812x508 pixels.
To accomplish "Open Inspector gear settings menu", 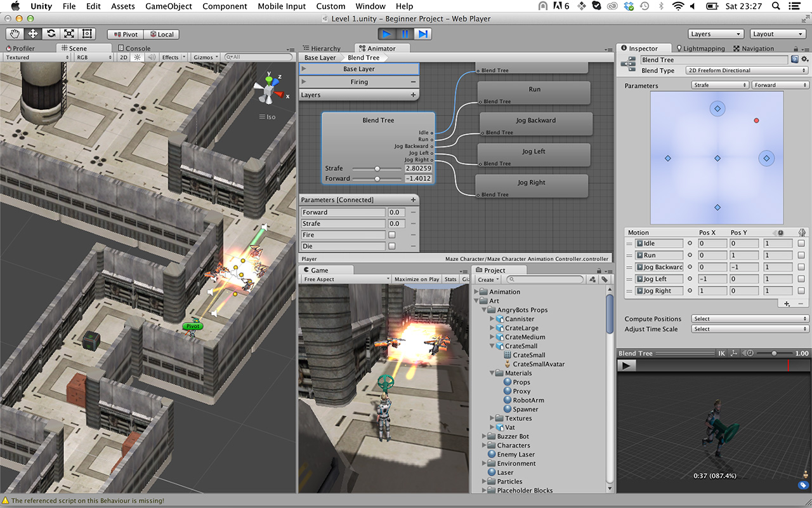I will (x=804, y=60).
